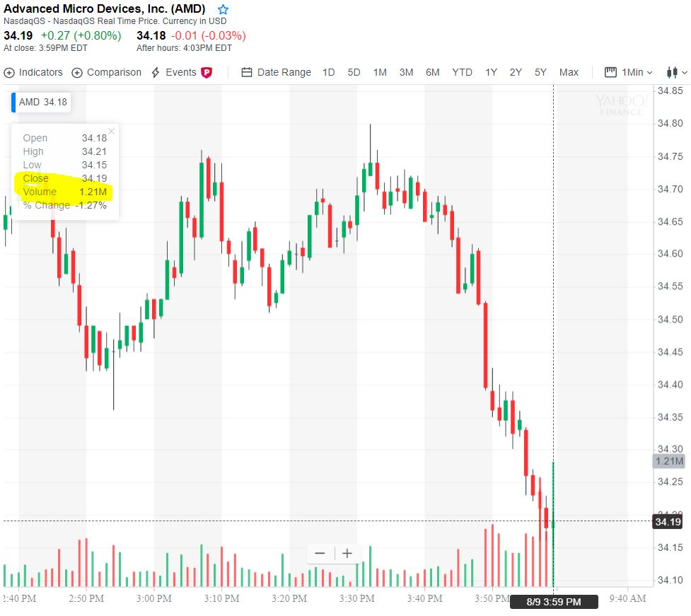This screenshot has width=691, height=616.
Task: Click the interval ruler icon
Action: pos(610,72)
